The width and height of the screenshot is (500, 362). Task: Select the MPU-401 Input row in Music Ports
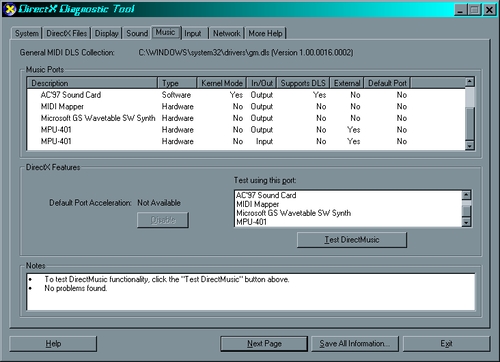click(246, 141)
